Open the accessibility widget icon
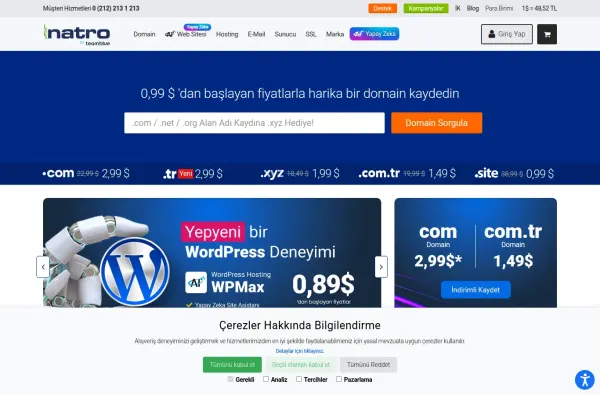Viewport: 600px width, 395px height. (x=585, y=380)
